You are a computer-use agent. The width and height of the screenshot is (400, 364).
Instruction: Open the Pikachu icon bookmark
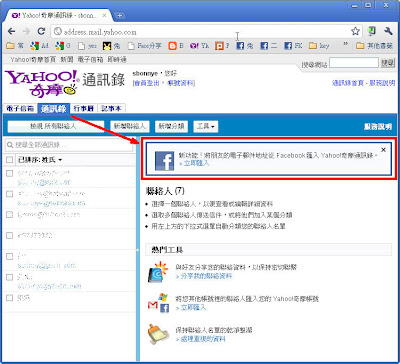pyautogui.click(x=112, y=46)
